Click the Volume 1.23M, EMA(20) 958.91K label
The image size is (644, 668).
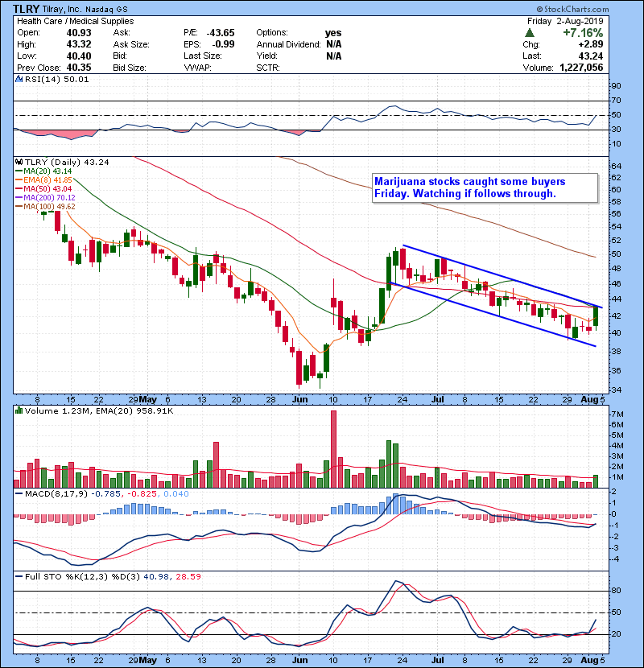click(x=99, y=411)
